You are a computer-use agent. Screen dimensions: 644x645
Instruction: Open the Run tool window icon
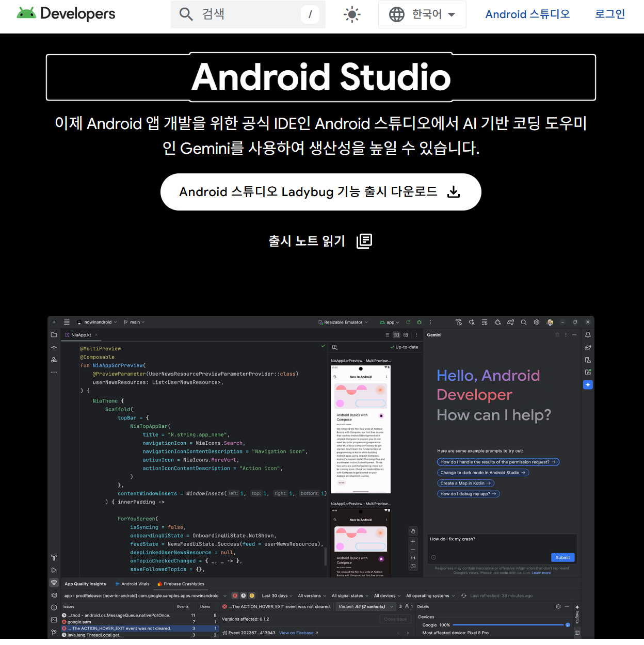[x=54, y=570]
